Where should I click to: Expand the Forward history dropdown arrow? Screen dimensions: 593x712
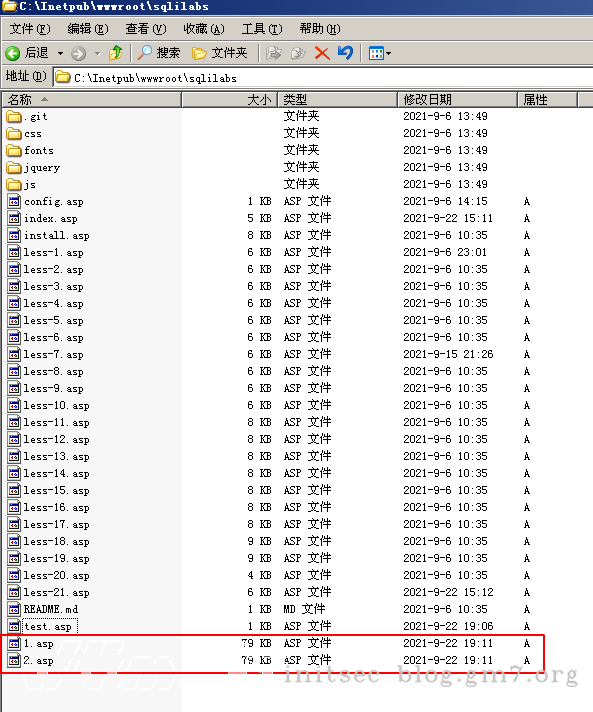point(98,53)
